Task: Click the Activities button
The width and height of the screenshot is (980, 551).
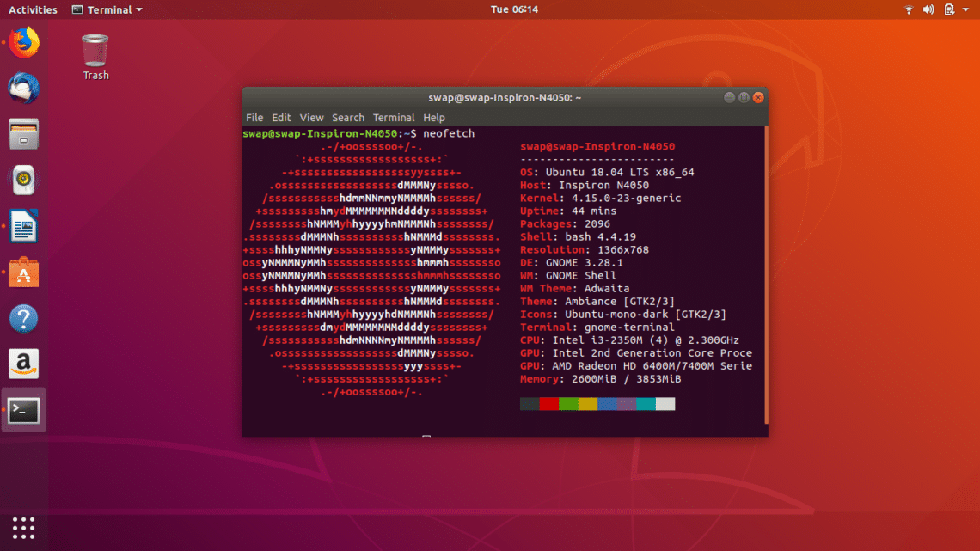Action: (33, 9)
